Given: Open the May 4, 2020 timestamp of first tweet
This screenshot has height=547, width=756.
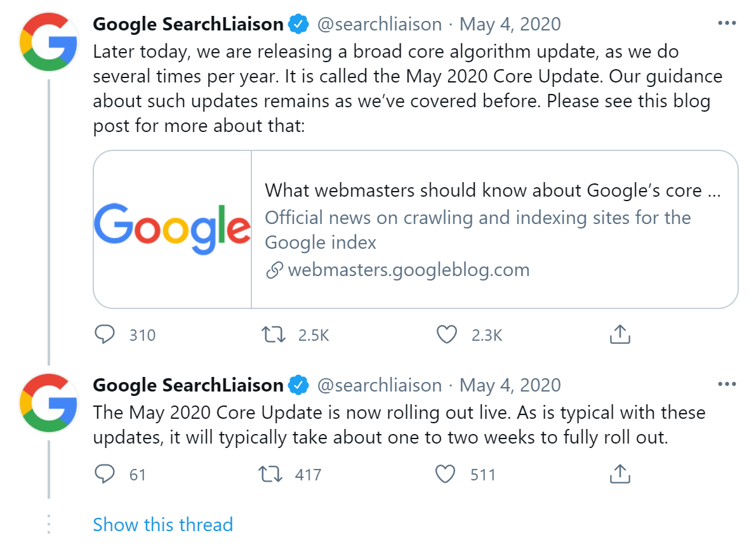Looking at the screenshot, I should pos(510,24).
